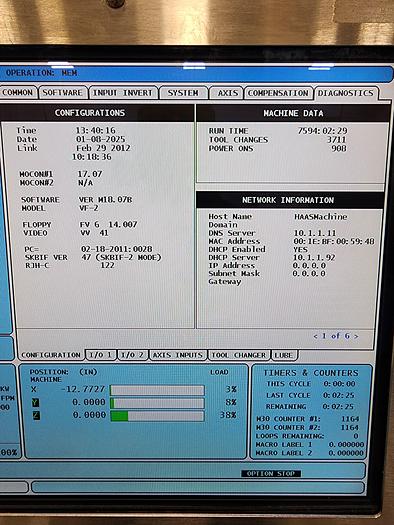Click the time value 13:40:16
The image size is (394, 525).
tap(95, 130)
